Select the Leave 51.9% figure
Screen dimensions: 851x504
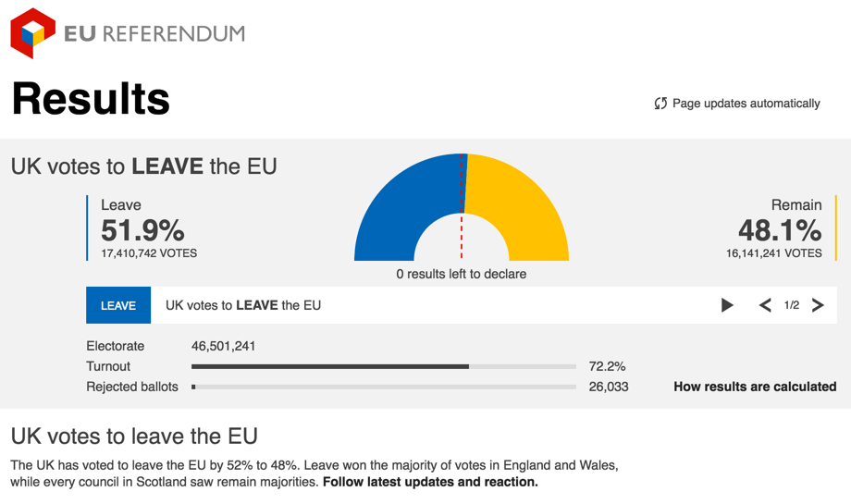coord(142,230)
